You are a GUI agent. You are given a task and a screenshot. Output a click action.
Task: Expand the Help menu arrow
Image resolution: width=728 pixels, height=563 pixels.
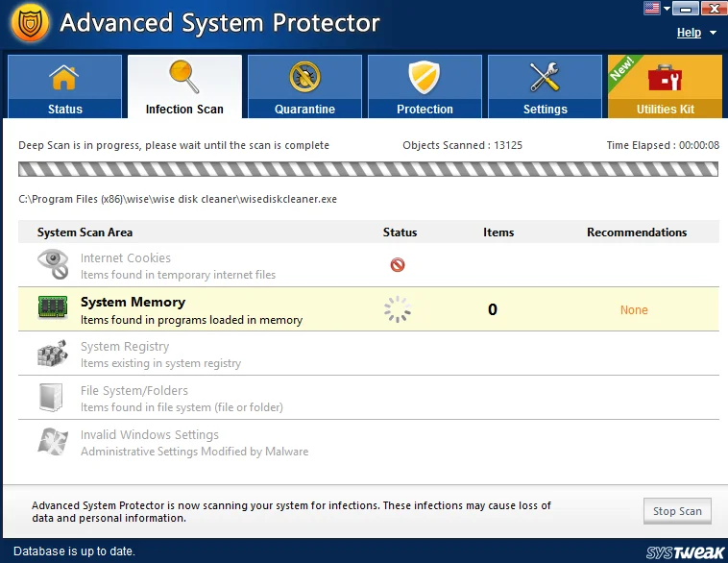713,33
